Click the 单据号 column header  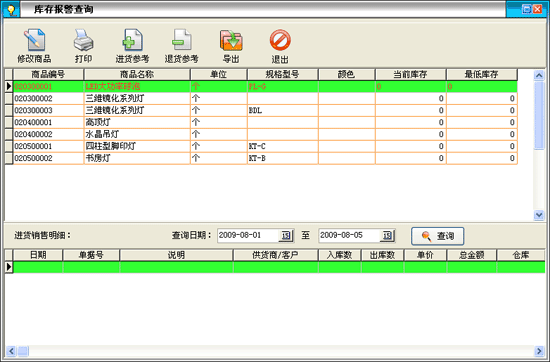(x=91, y=255)
